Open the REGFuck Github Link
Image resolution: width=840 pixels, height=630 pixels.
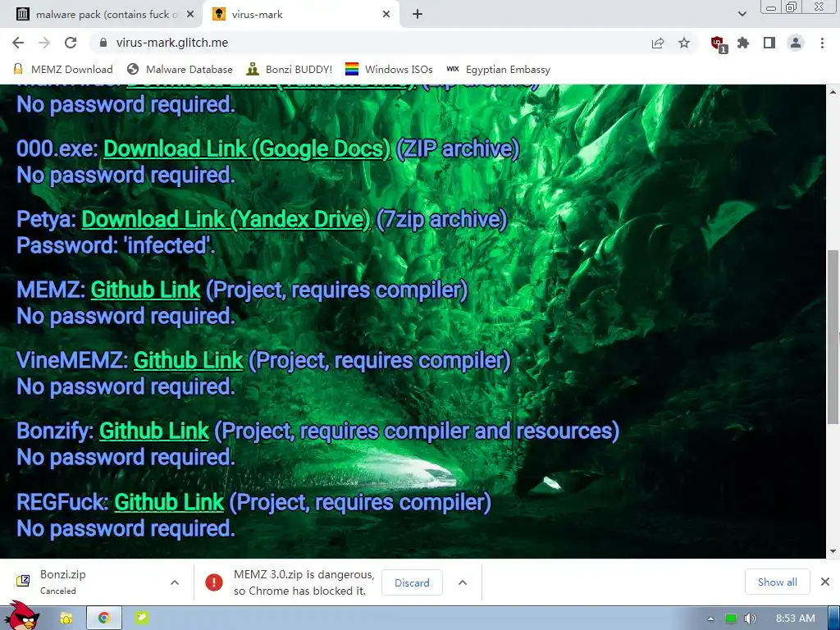pyautogui.click(x=169, y=503)
